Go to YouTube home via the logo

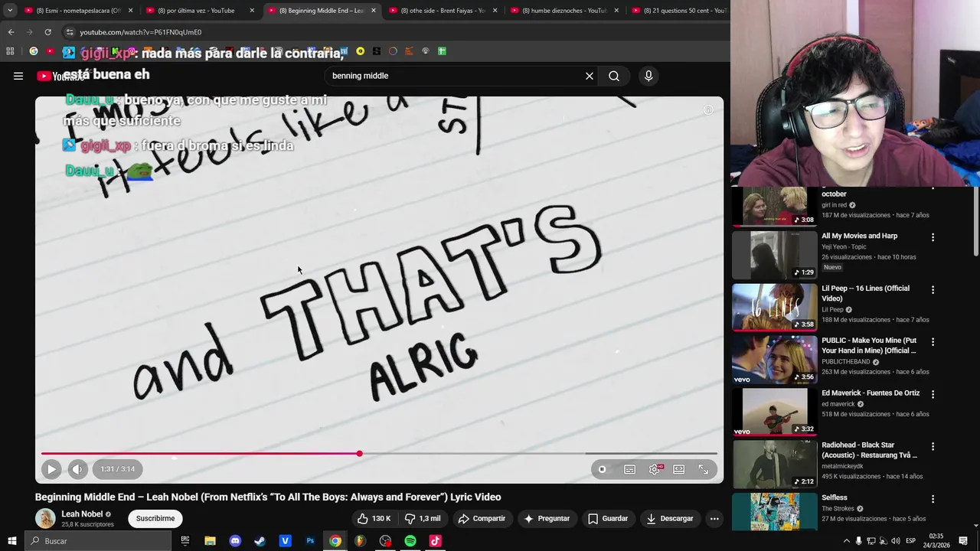pos(61,76)
